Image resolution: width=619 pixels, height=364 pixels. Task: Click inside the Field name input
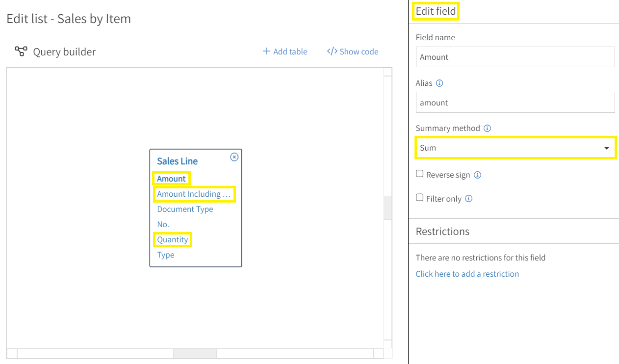click(515, 56)
